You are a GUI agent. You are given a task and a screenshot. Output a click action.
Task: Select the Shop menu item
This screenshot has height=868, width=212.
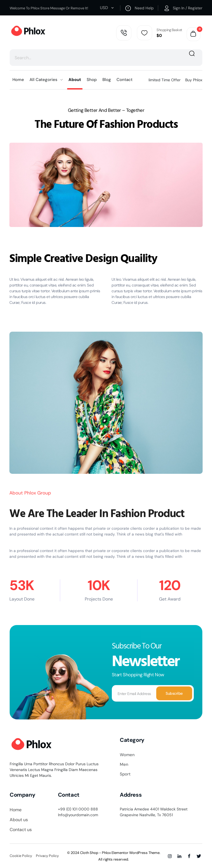(91, 80)
